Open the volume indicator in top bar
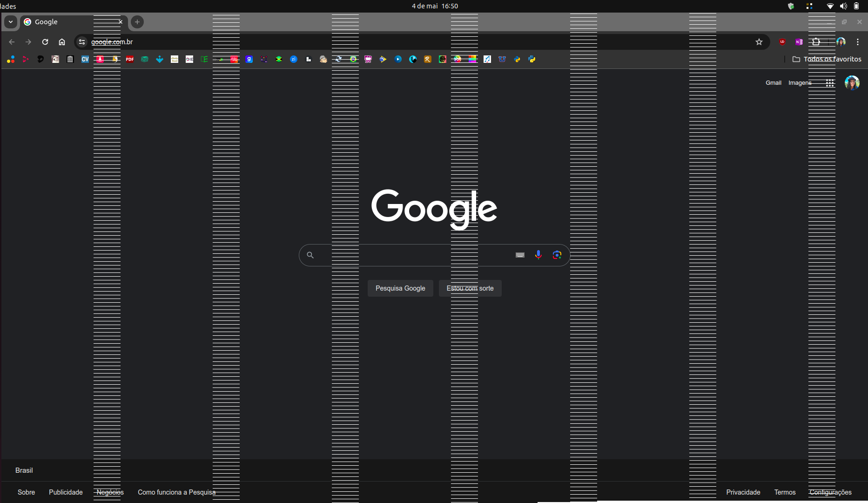Screen dimensions: 868x503 843,6
